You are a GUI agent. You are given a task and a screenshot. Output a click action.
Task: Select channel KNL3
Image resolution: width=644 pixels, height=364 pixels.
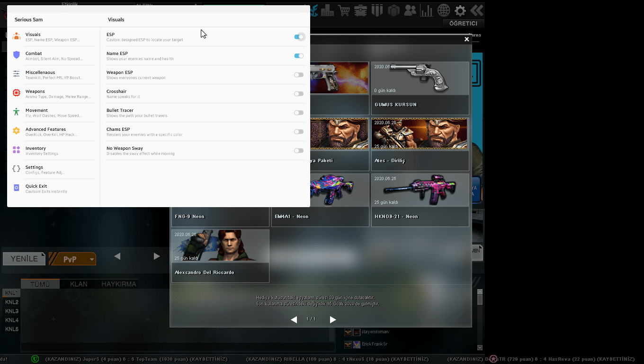11,311
